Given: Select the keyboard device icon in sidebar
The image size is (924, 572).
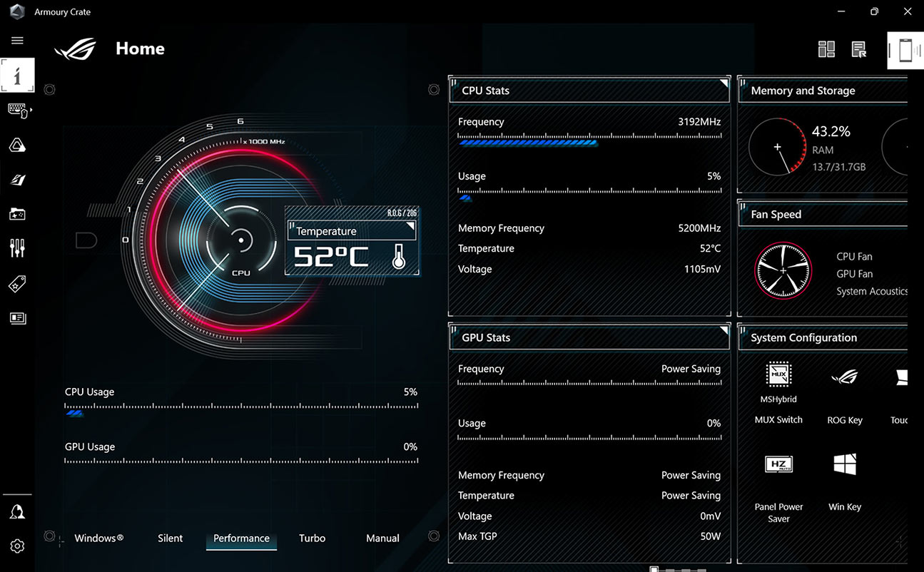Looking at the screenshot, I should (17, 111).
